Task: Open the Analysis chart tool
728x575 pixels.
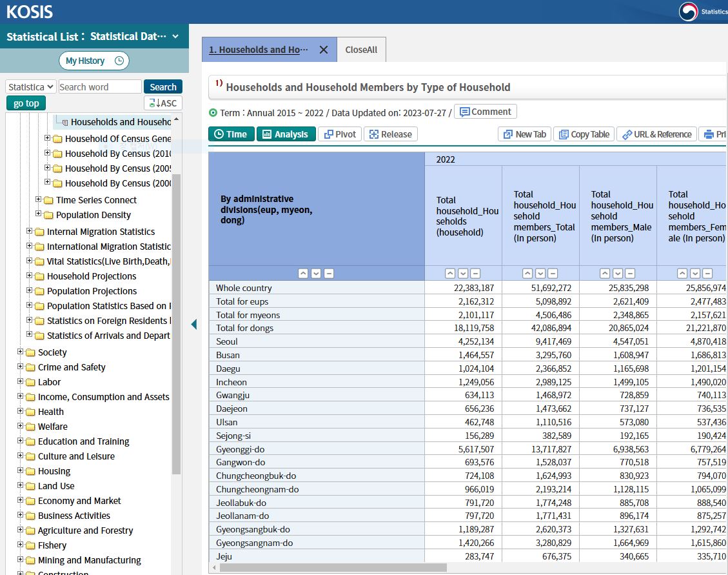Action: pos(286,134)
